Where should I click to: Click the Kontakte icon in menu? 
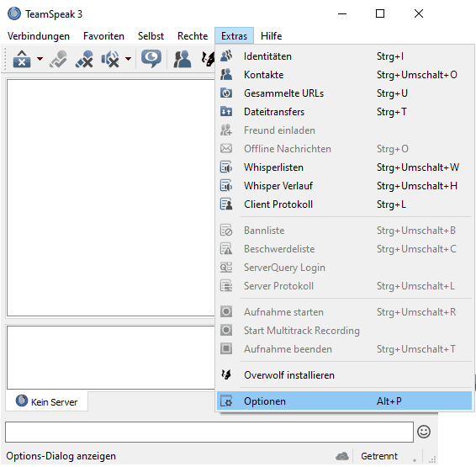click(226, 75)
